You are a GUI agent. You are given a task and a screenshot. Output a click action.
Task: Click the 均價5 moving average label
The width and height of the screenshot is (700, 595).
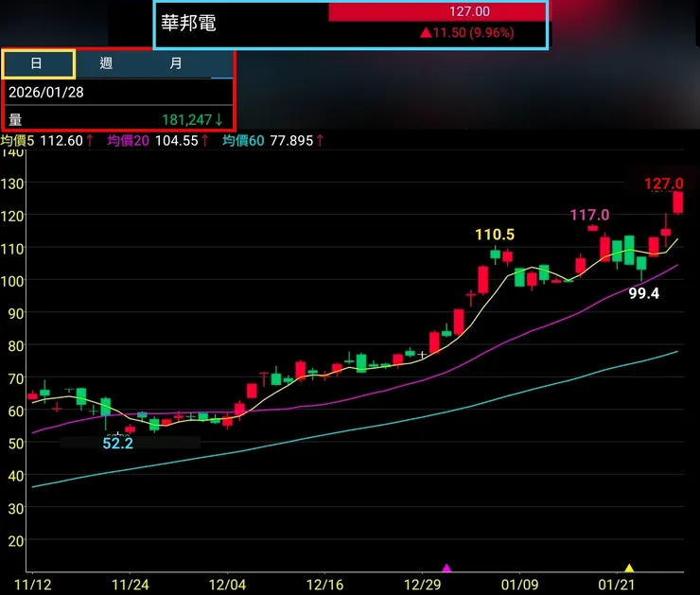[17, 141]
